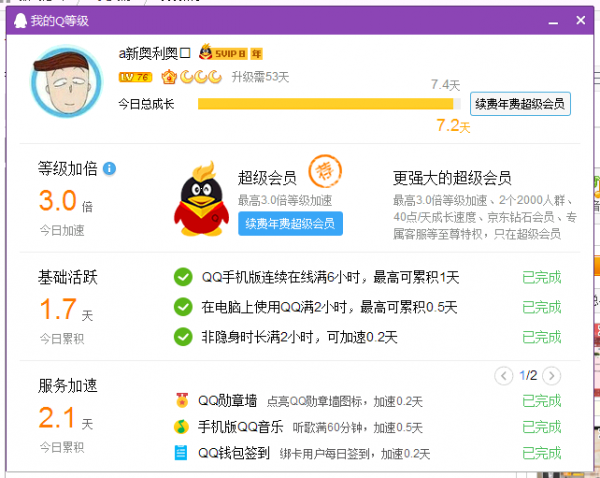Viewport: 600px width, 478px height.
Task: Click the 更强大的超级会员 heading
Action: (x=452, y=178)
